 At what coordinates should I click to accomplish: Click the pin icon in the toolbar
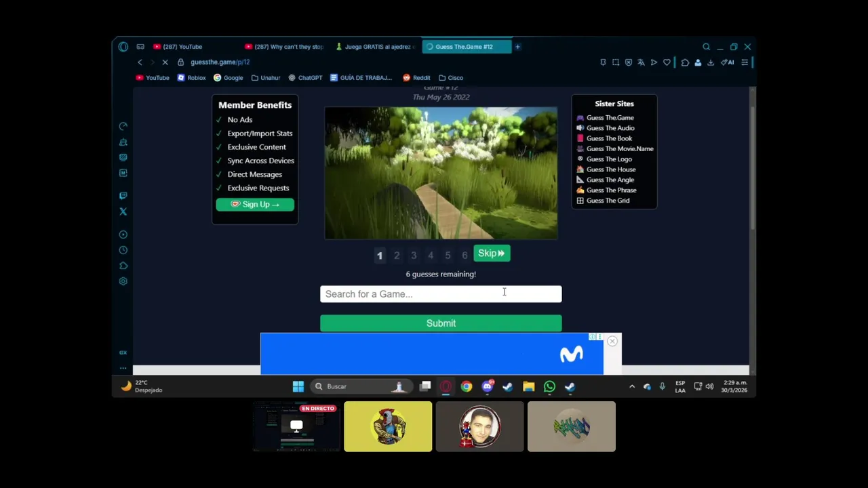coord(603,62)
